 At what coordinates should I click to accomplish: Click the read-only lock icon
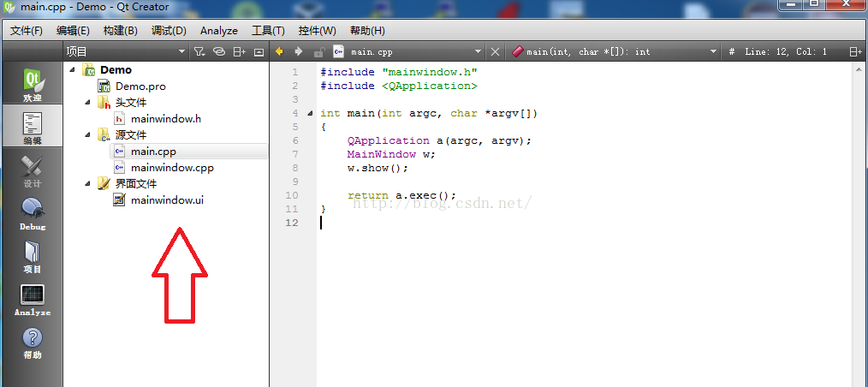click(318, 52)
